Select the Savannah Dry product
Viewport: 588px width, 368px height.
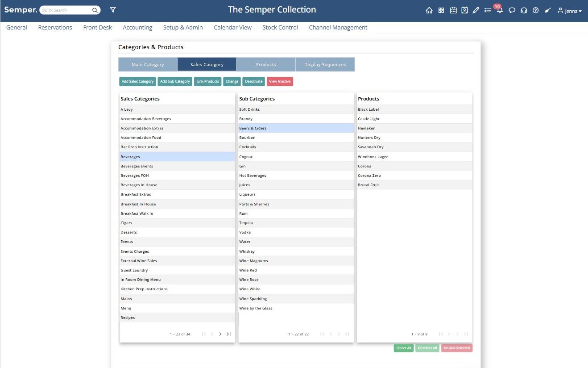point(415,147)
